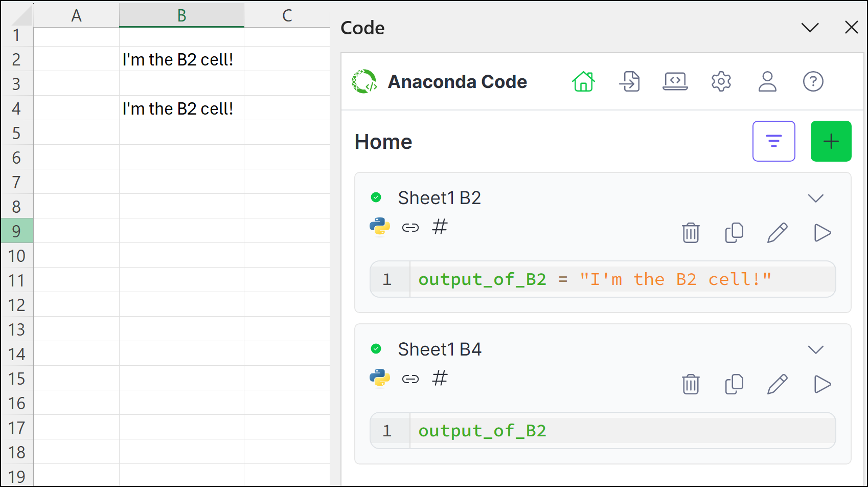This screenshot has height=487, width=868.
Task: Edit the Sheet1 B2 code cell
Action: coord(778,233)
